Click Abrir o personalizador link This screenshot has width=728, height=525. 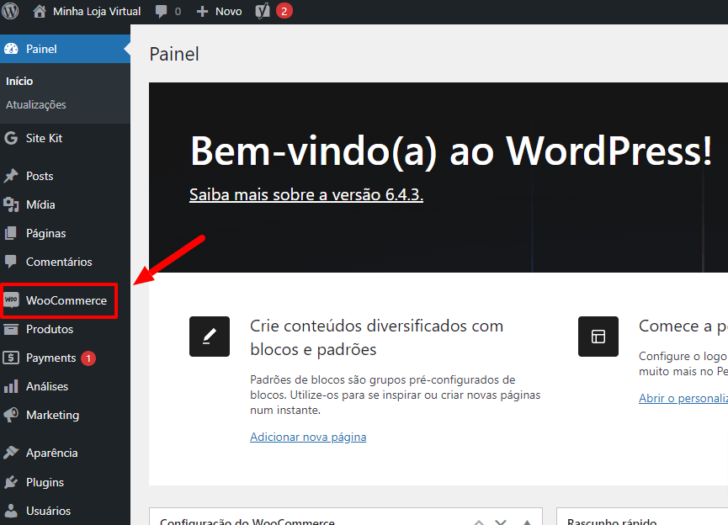click(x=683, y=398)
